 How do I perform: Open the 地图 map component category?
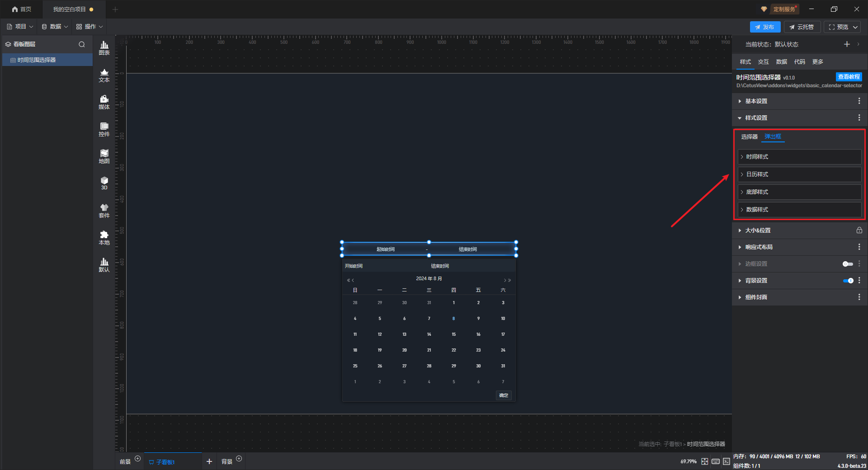104,156
